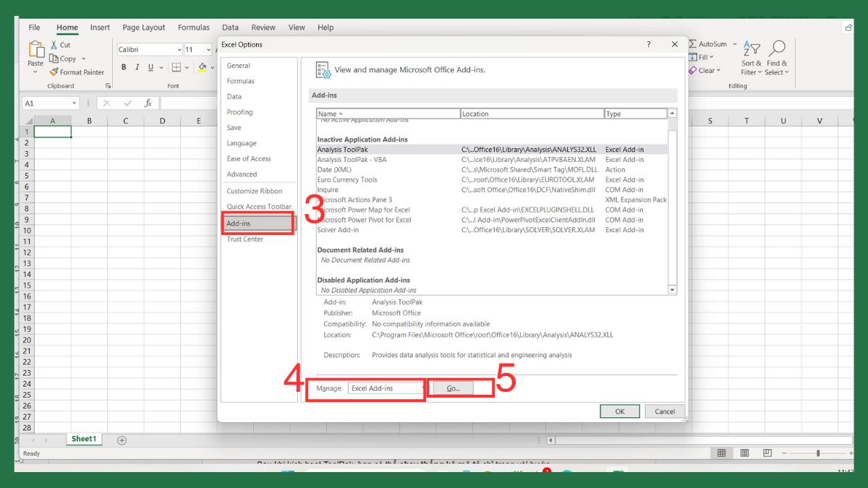Click OK to close Excel Options
868x488 pixels.
click(x=619, y=411)
